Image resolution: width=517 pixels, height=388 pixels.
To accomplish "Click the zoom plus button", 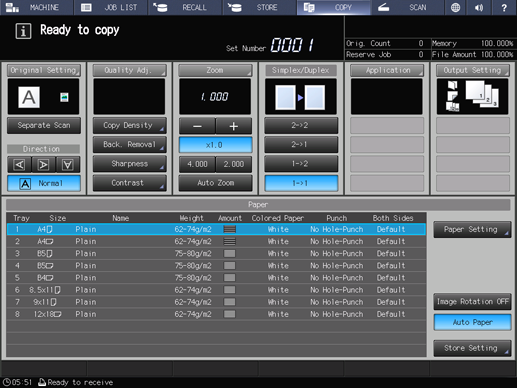I will (x=234, y=126).
